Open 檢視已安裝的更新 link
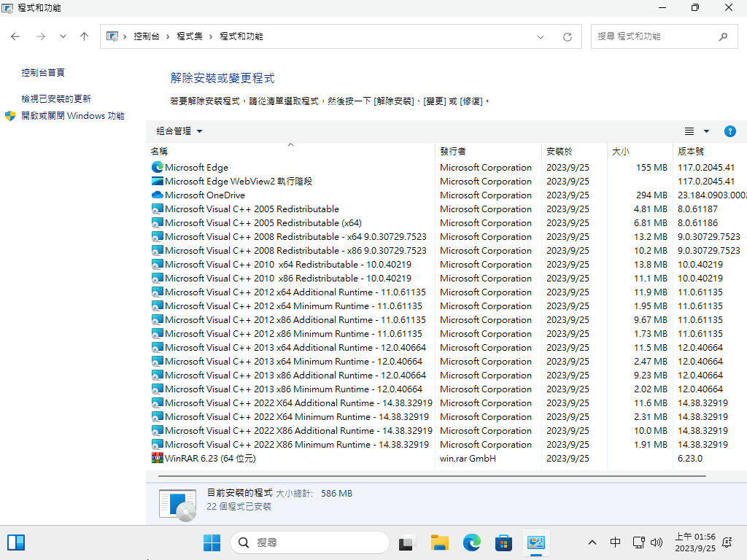This screenshot has height=560, width=747. coord(56,99)
